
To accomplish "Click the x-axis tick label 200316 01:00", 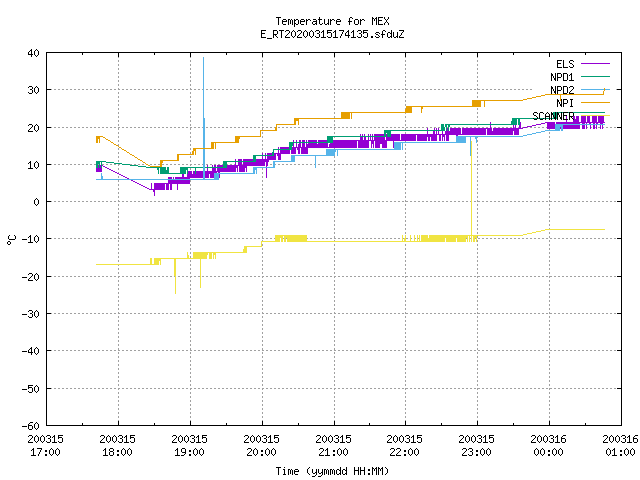I will (x=620, y=446).
